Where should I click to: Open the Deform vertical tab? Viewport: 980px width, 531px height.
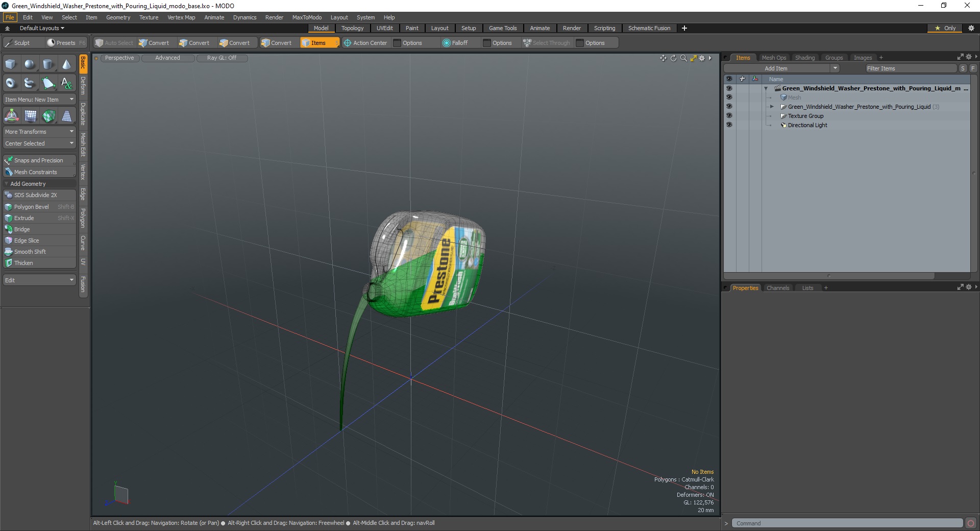pos(83,86)
